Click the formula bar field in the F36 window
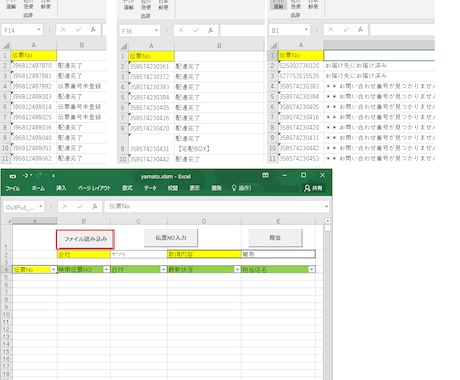460x380 pixels. [x=242, y=31]
